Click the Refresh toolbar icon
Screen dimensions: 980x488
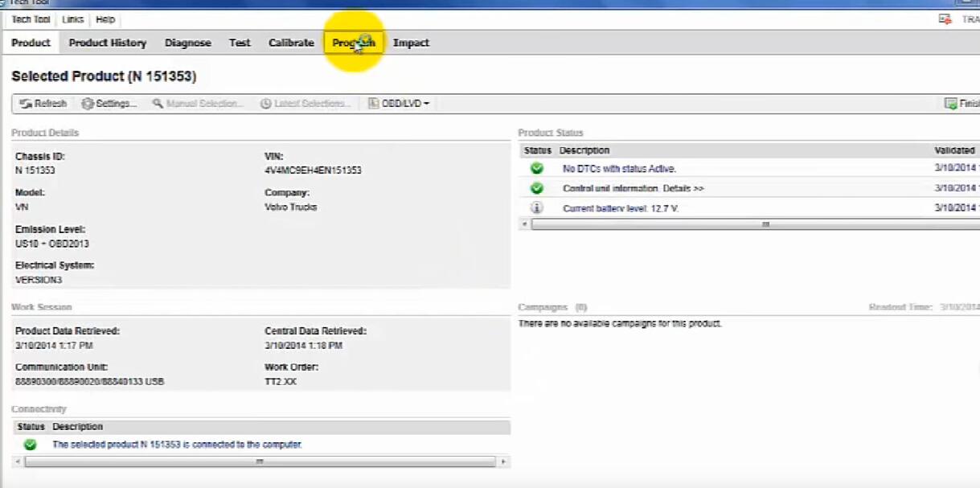point(25,104)
